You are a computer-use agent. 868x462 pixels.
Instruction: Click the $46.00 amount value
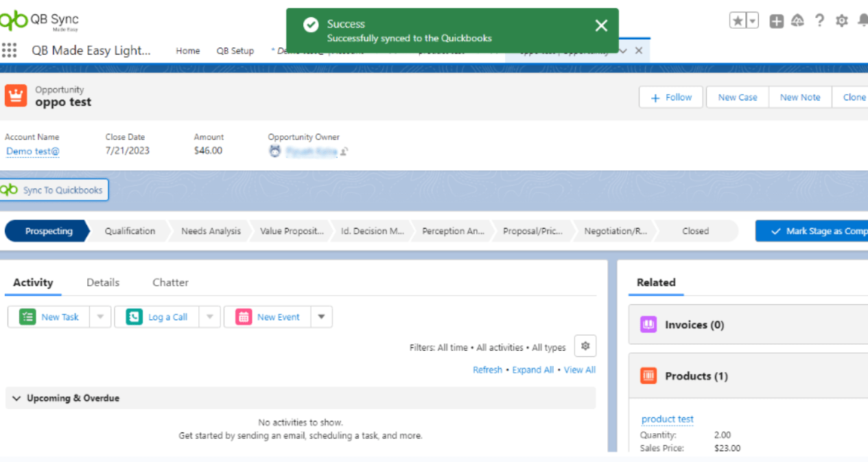208,151
